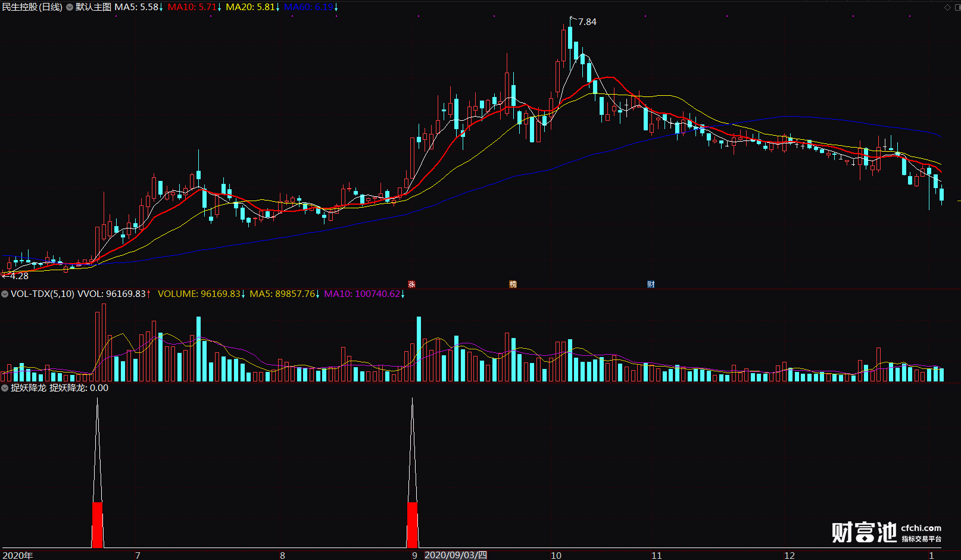Select the 默认主图 main chart label
Image resolution: width=961 pixels, height=560 pixels.
[93, 7]
